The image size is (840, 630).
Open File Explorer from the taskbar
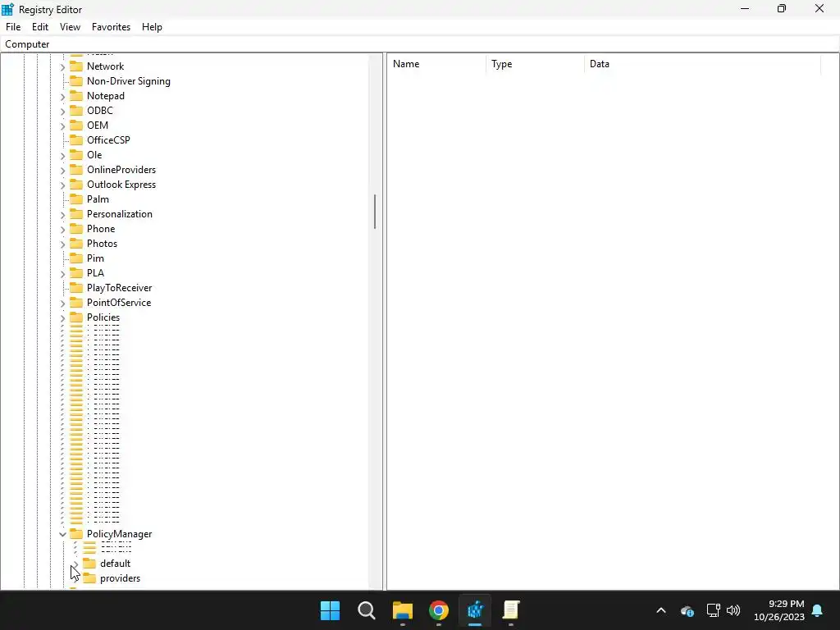(402, 610)
